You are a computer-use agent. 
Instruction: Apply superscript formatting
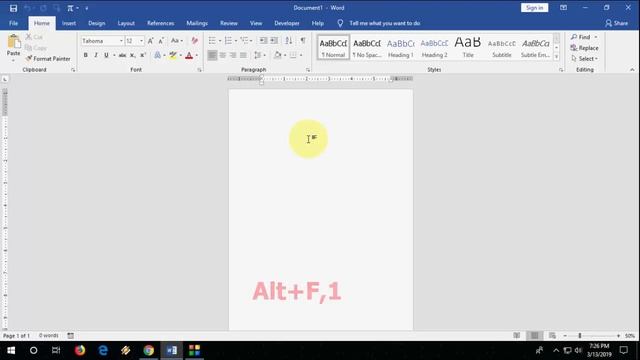point(142,55)
